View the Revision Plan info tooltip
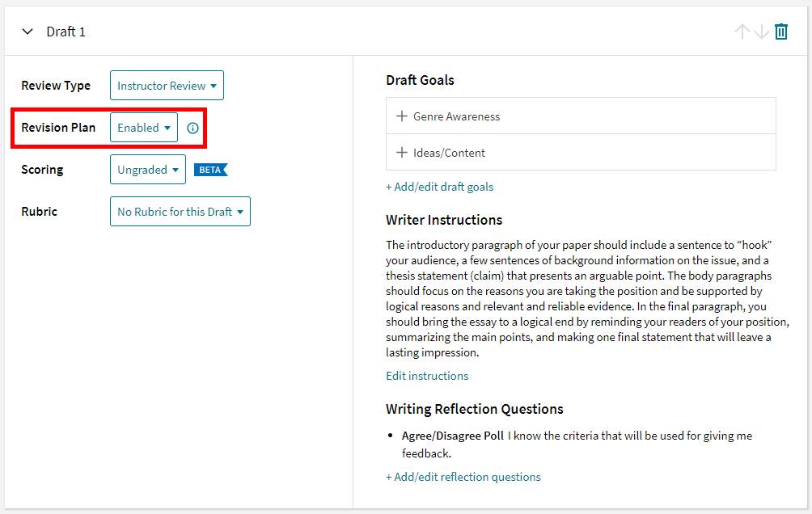 coord(192,127)
